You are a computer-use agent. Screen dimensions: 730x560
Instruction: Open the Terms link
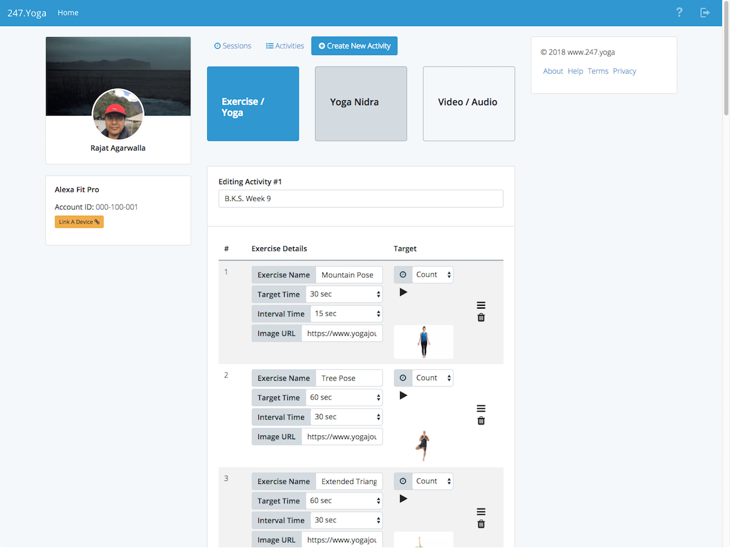click(x=598, y=71)
